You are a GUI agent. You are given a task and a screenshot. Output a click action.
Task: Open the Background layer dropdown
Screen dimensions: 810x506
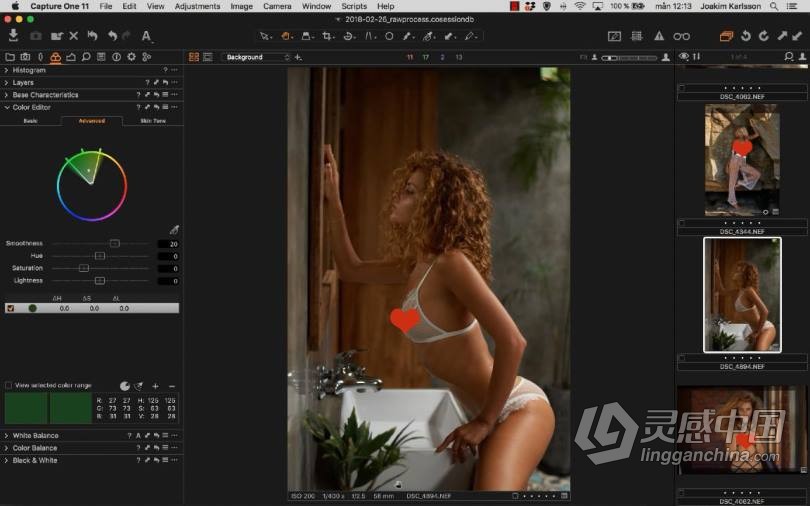click(257, 57)
